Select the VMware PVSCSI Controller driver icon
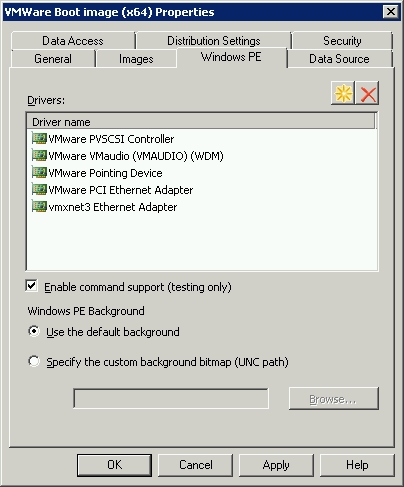The image size is (404, 487). (39, 138)
